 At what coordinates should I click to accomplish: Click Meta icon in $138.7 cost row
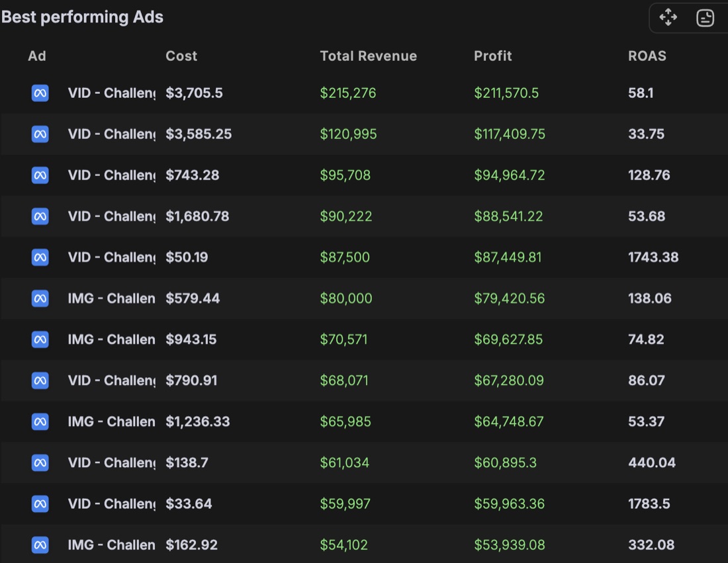pyautogui.click(x=40, y=462)
